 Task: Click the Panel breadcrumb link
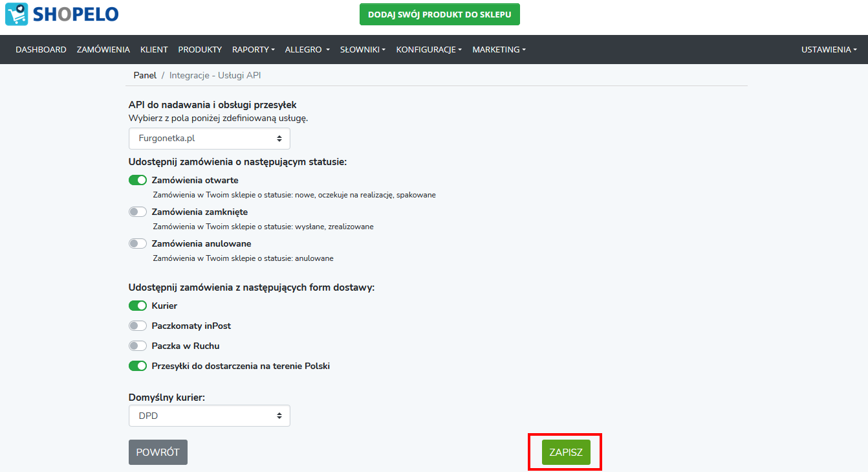pos(145,75)
